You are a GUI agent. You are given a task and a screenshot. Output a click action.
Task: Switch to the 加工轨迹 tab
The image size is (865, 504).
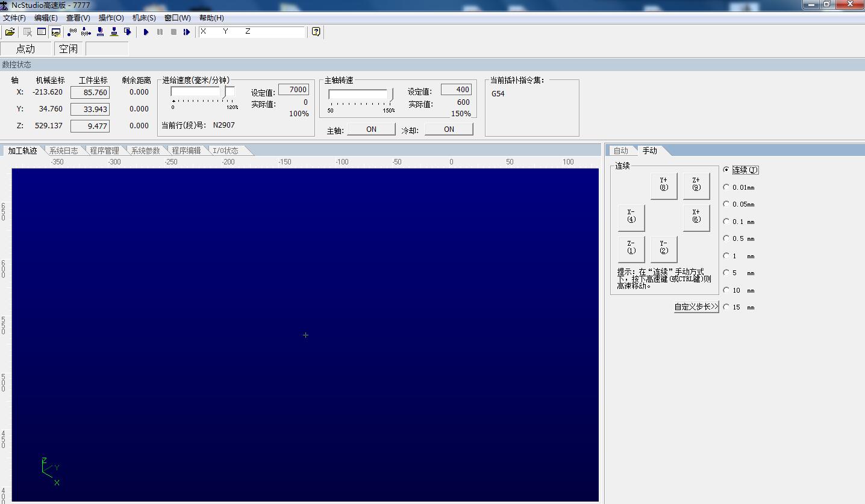(23, 151)
